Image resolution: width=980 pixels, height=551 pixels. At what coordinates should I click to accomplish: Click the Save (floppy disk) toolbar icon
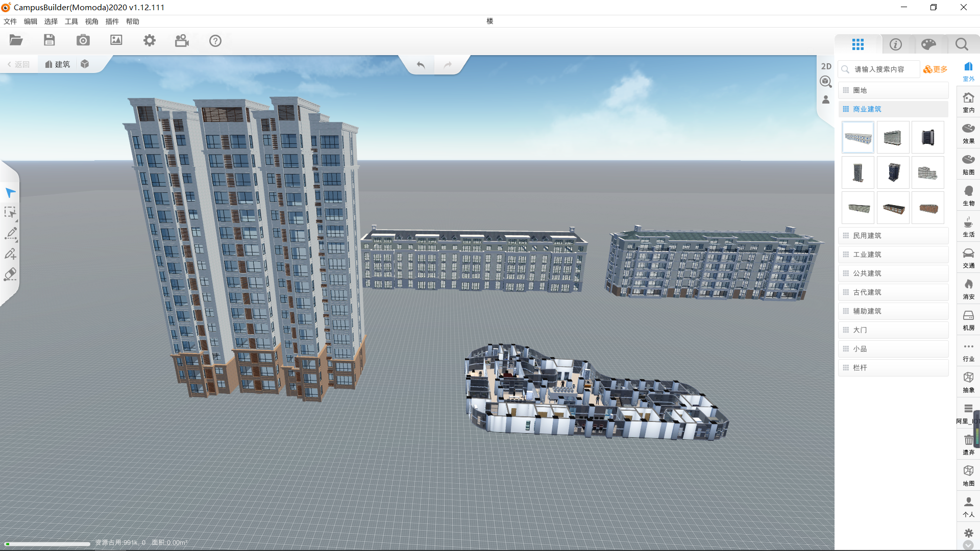[50, 40]
